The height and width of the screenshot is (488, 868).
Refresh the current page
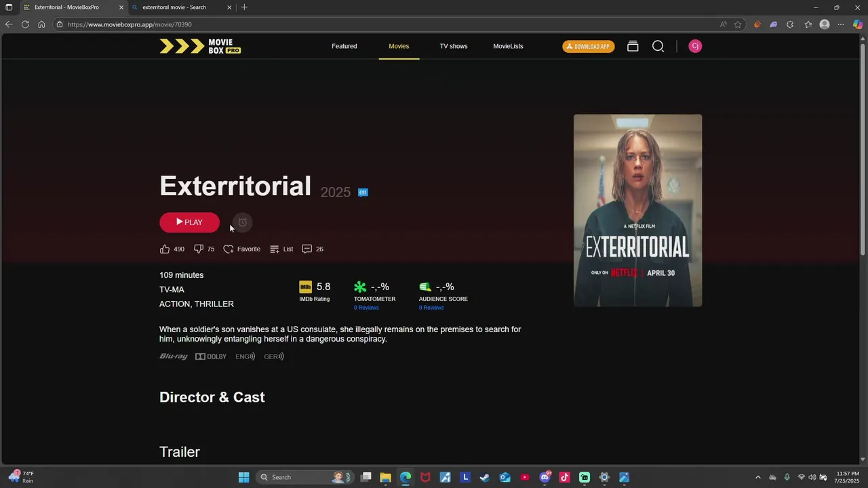pyautogui.click(x=25, y=24)
